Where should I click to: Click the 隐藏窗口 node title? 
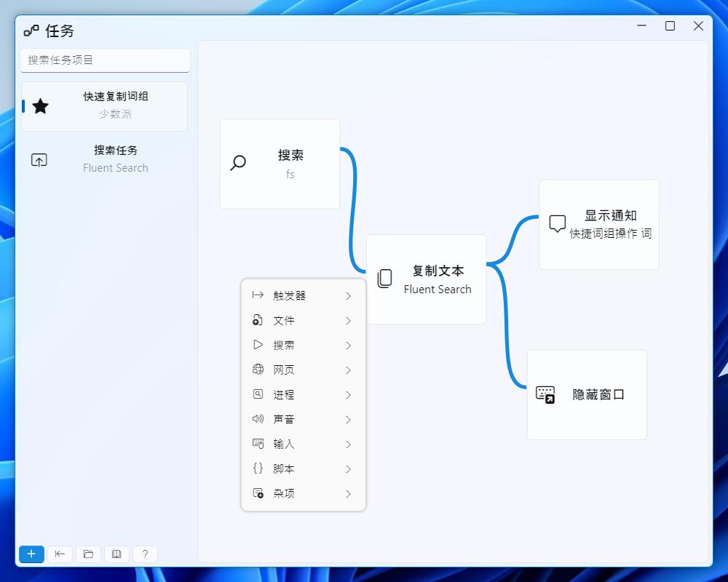pos(598,394)
